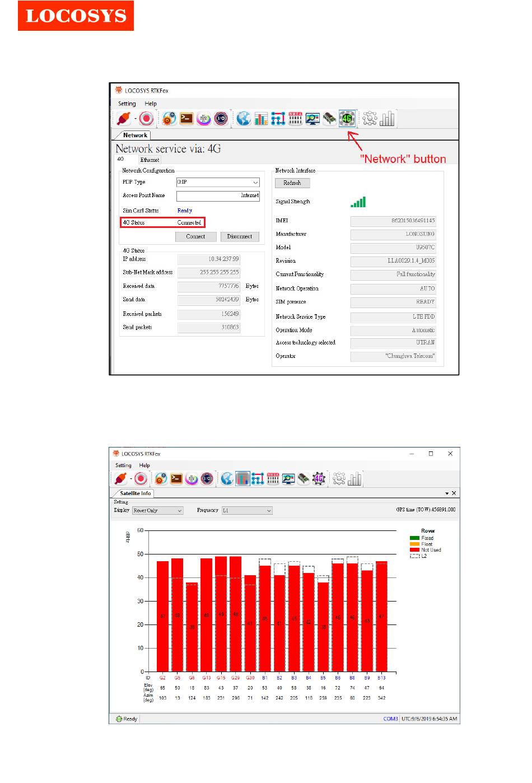Click the Access Point Name input field
532x783 pixels.
[218, 195]
